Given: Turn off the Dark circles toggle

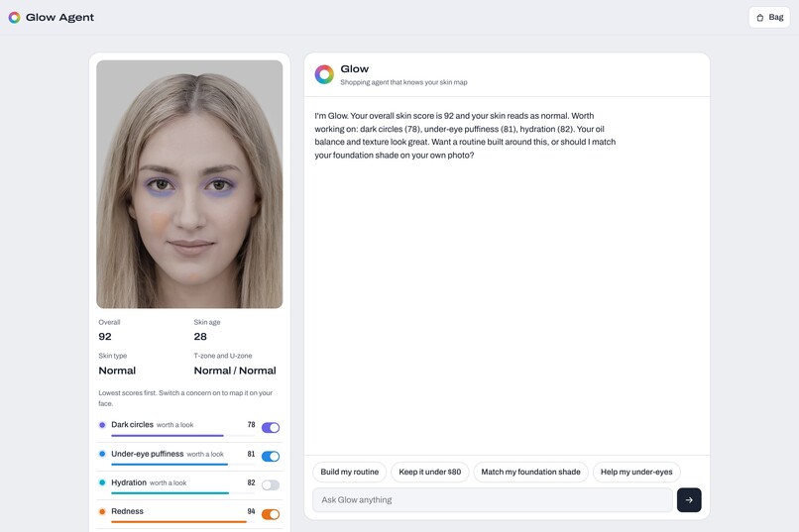Looking at the screenshot, I should point(271,428).
